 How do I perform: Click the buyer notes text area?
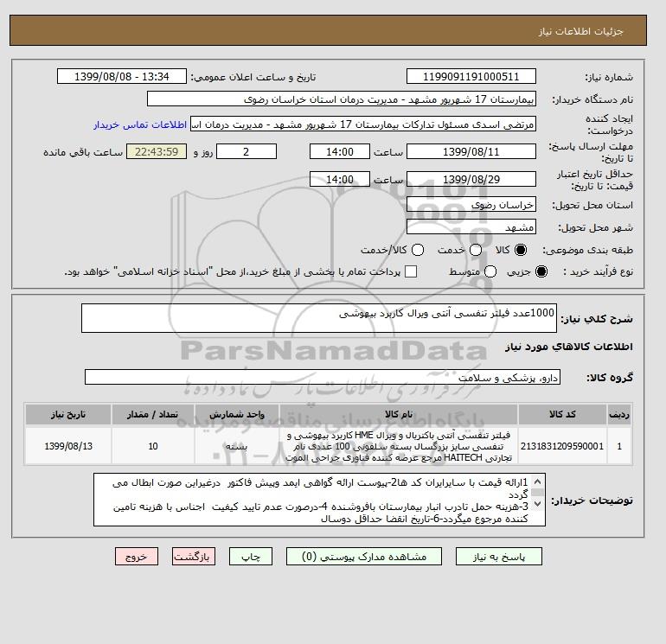point(319,501)
